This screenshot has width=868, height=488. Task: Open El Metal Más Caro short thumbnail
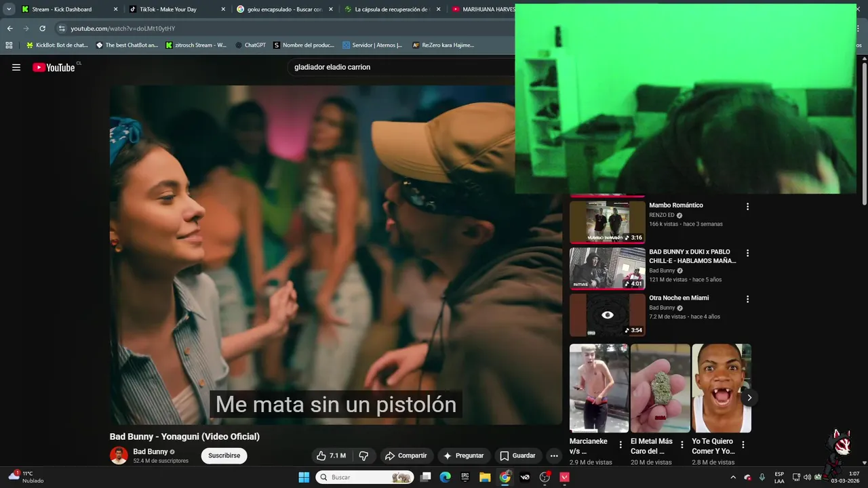pyautogui.click(x=660, y=388)
